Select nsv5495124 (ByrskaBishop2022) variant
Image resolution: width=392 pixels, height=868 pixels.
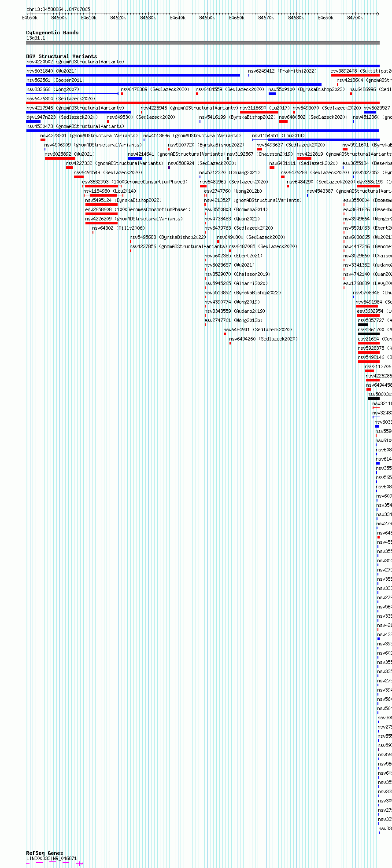(123, 200)
